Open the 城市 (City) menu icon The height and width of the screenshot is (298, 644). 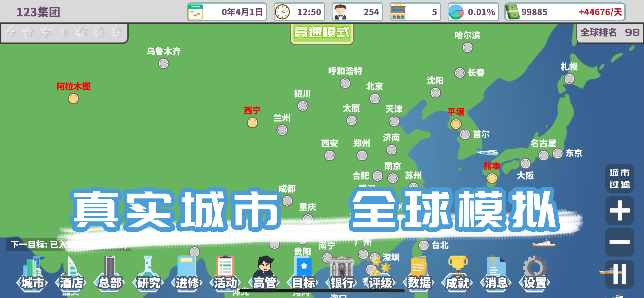tap(32, 274)
